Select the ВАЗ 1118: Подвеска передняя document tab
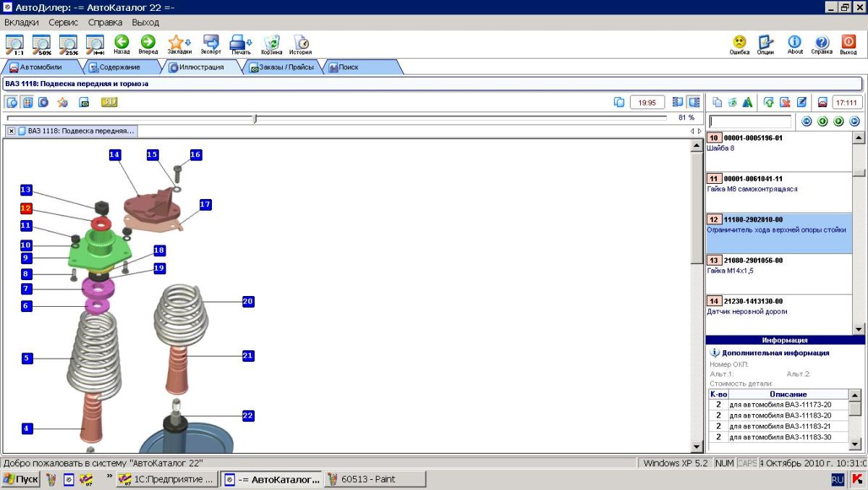868x490 pixels. [x=77, y=131]
